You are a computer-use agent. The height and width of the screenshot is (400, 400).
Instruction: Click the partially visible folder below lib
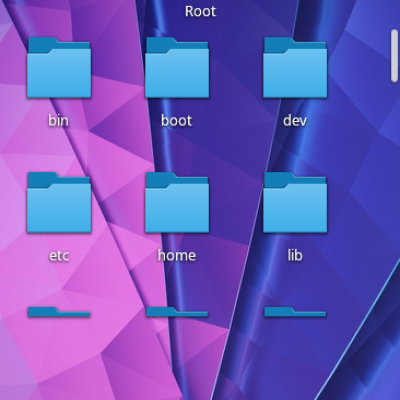click(295, 312)
